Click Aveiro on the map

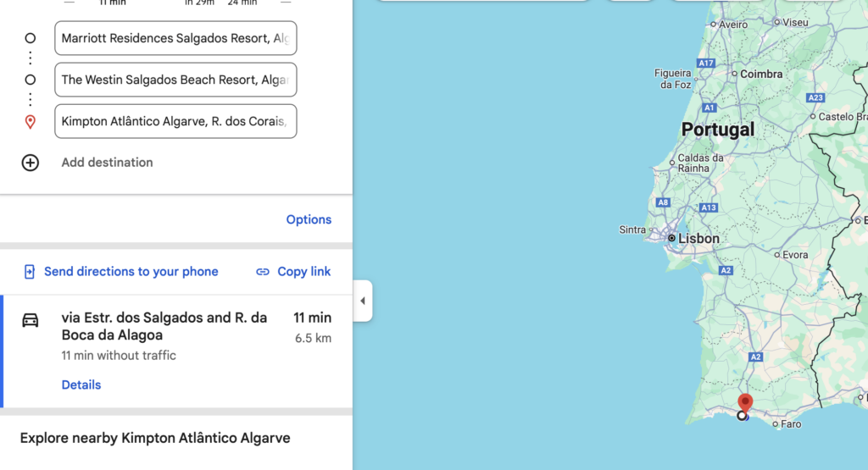click(733, 25)
